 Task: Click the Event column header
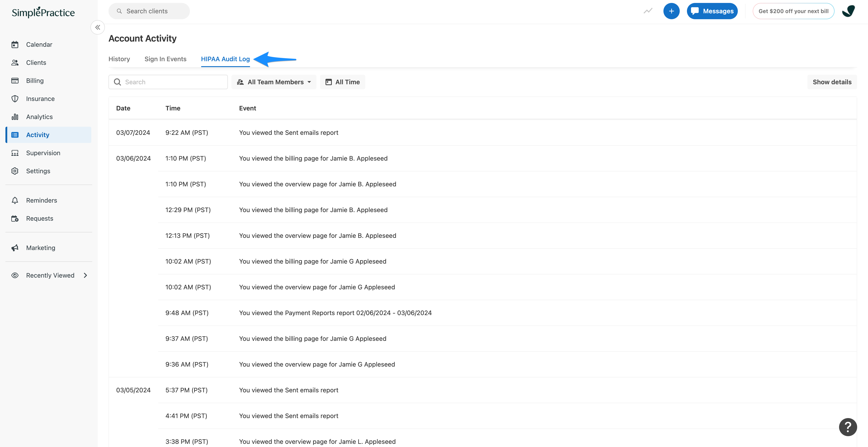(248, 108)
